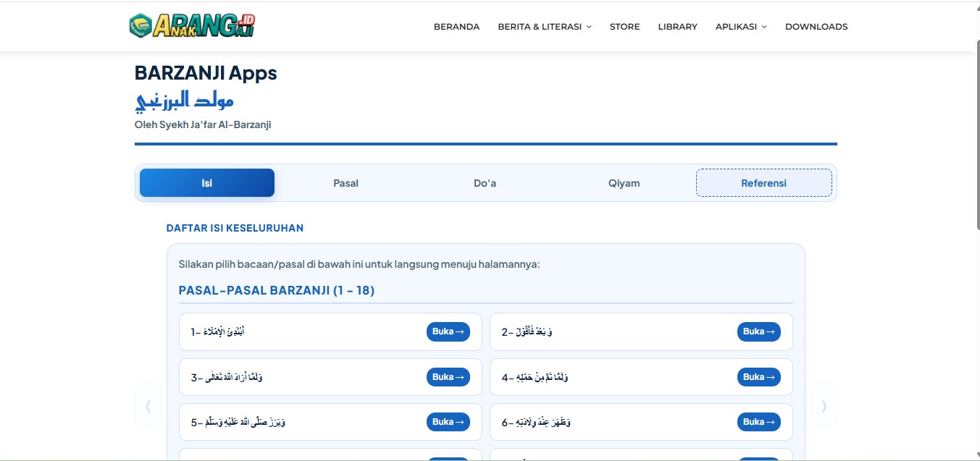Screen dimensions: 980x461
Task: Switch to the Pasal tab
Action: [x=345, y=183]
